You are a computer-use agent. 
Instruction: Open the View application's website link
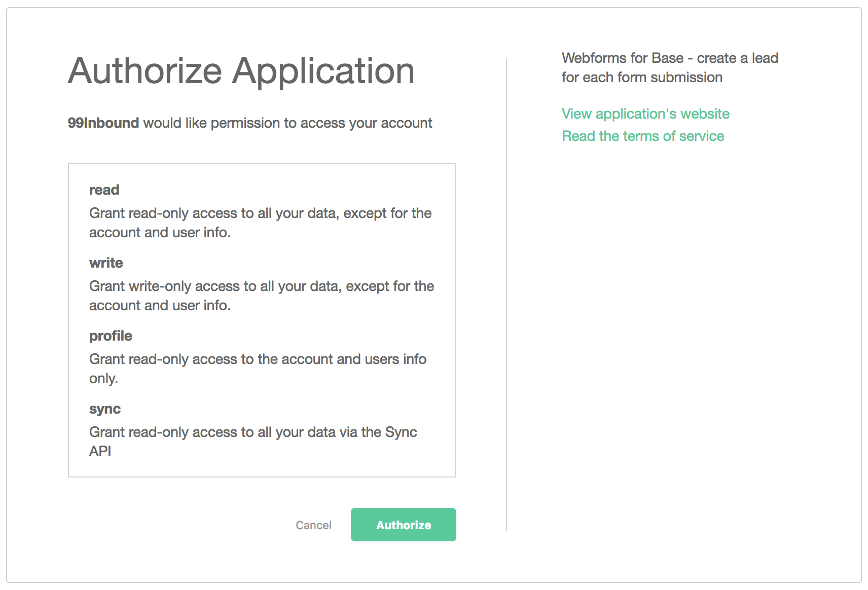[645, 114]
